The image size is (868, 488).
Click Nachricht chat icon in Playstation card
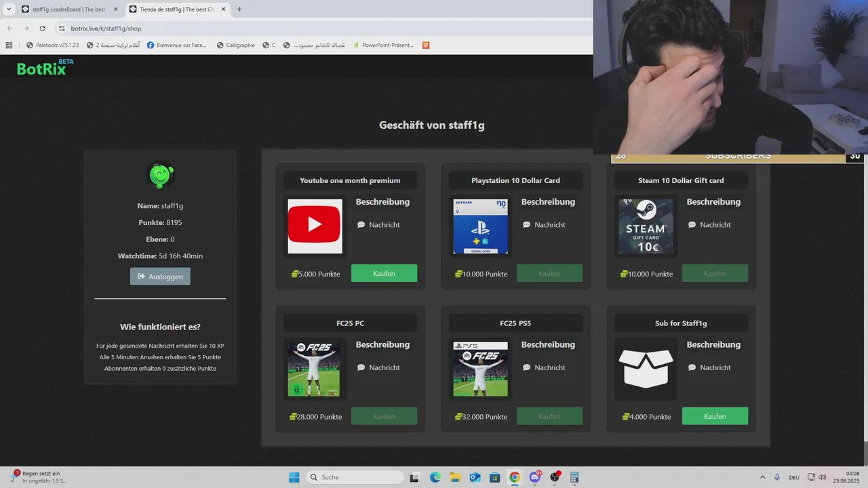(x=526, y=224)
